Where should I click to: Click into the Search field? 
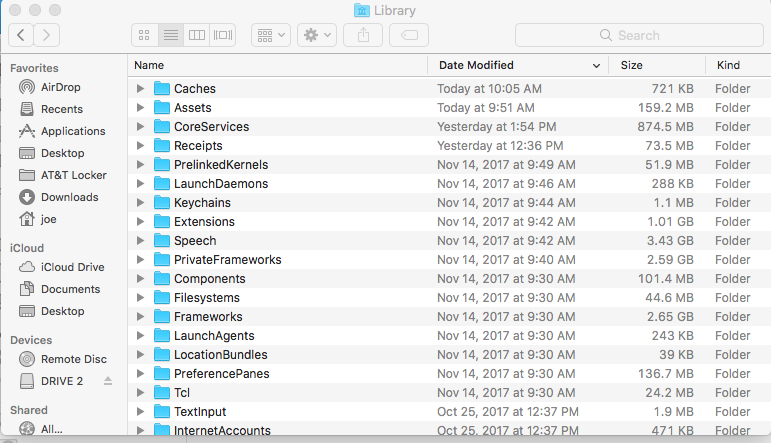pyautogui.click(x=639, y=35)
